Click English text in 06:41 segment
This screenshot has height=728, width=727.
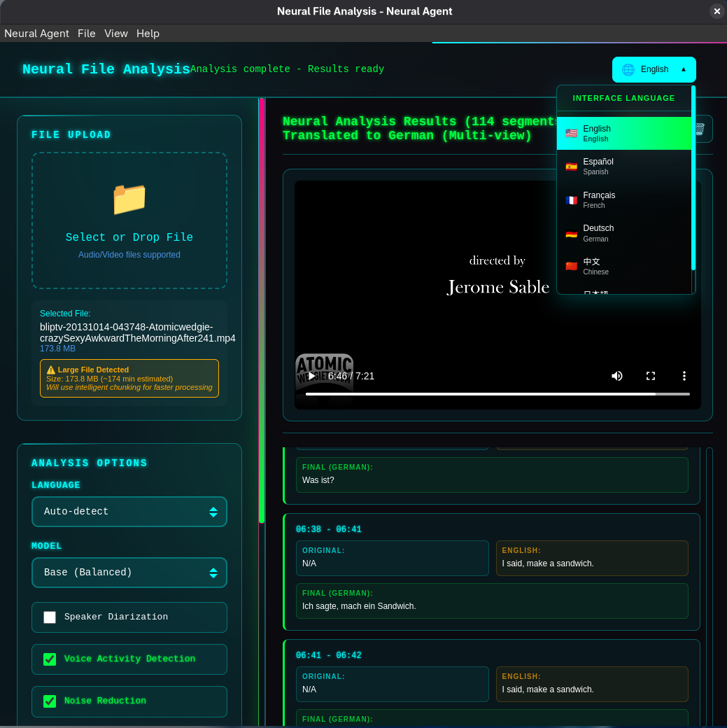coord(548,689)
